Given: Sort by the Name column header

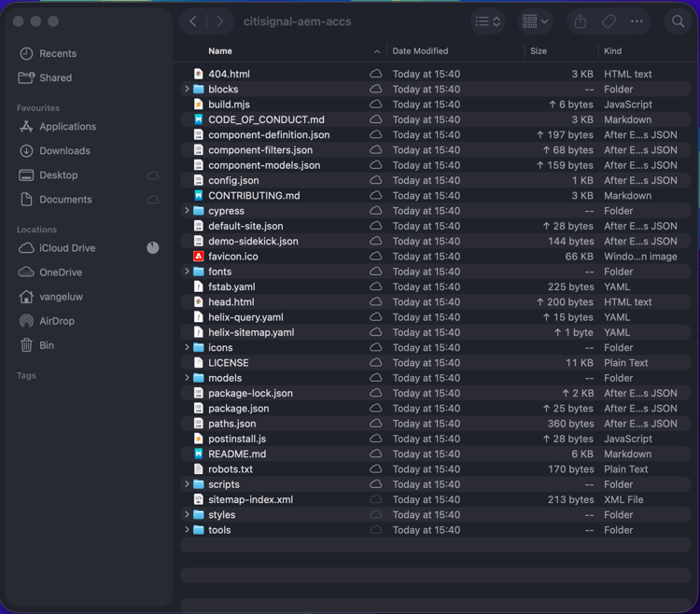Looking at the screenshot, I should pyautogui.click(x=220, y=51).
